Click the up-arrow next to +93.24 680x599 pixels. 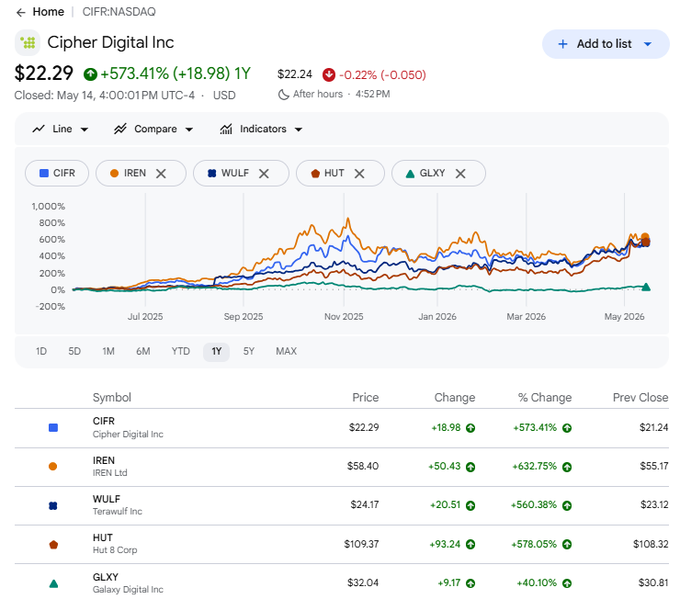click(471, 544)
